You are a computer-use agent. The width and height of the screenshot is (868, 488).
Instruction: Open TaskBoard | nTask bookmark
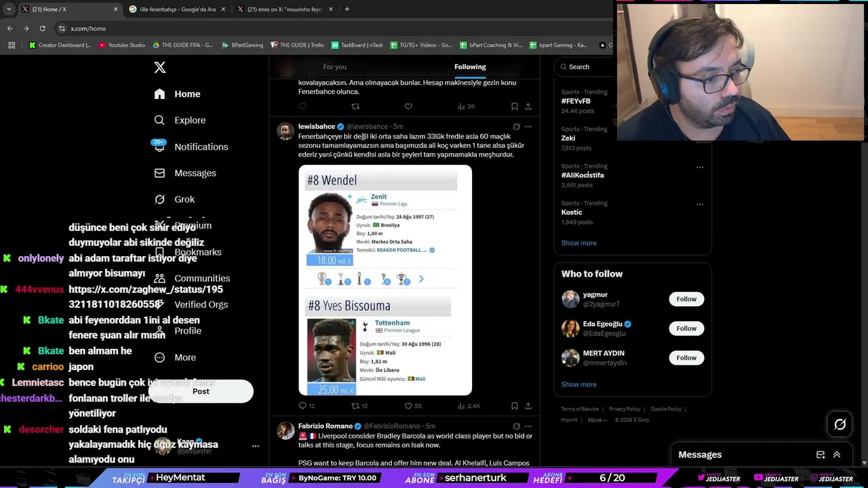coord(357,45)
